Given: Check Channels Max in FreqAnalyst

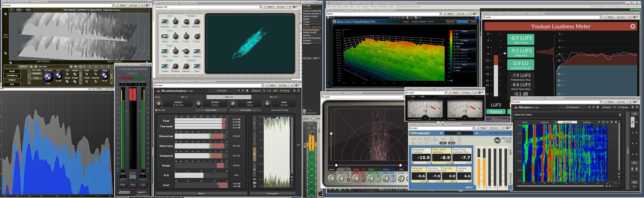Looking at the screenshot, I should click(x=455, y=61).
